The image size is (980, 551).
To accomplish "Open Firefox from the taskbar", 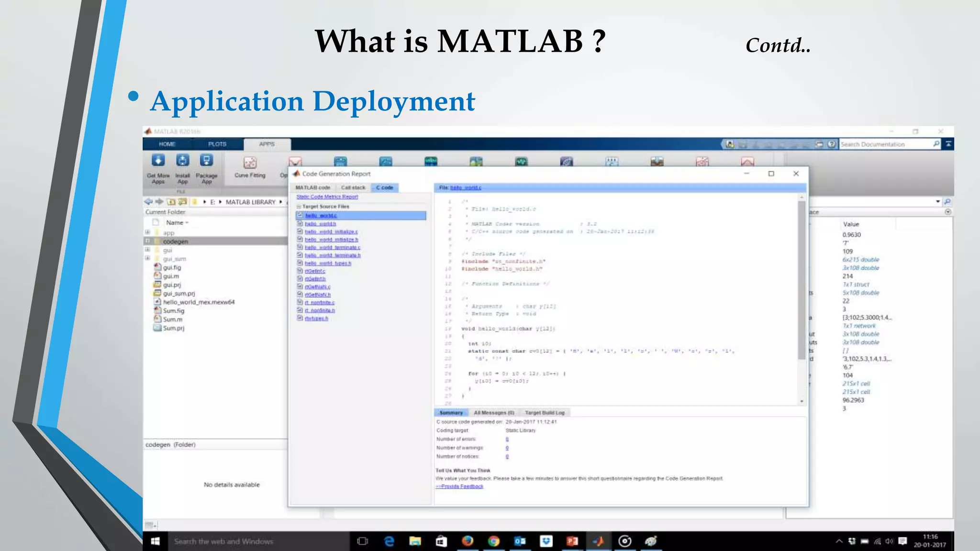I will [468, 541].
